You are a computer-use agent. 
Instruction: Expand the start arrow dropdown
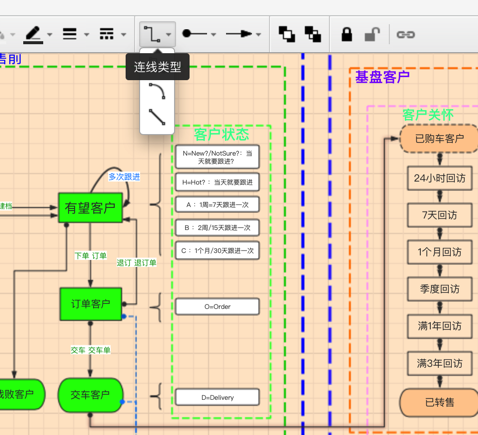click(x=214, y=35)
